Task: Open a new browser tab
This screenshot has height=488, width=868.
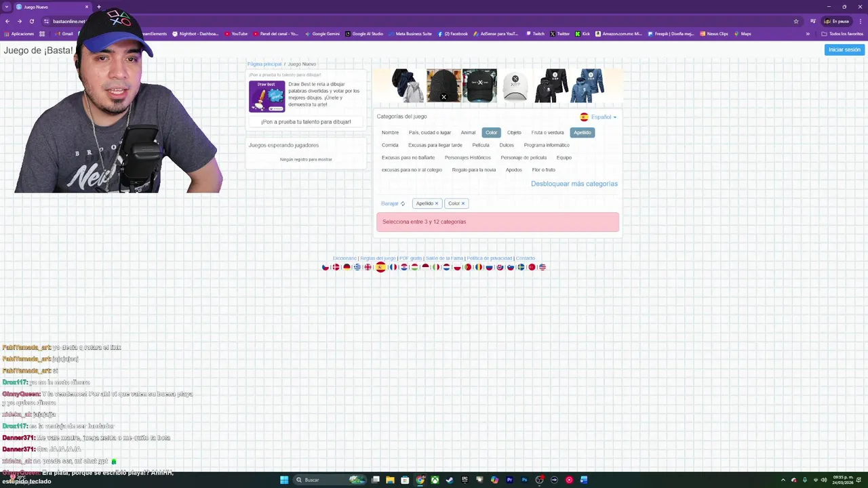Action: [99, 7]
